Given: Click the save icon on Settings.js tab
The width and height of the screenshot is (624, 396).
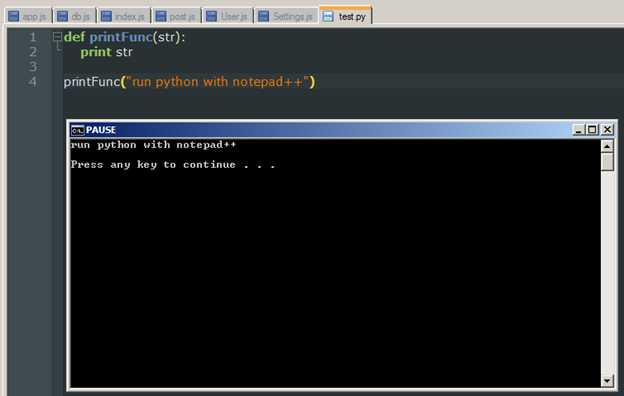Looking at the screenshot, I should tap(263, 16).
